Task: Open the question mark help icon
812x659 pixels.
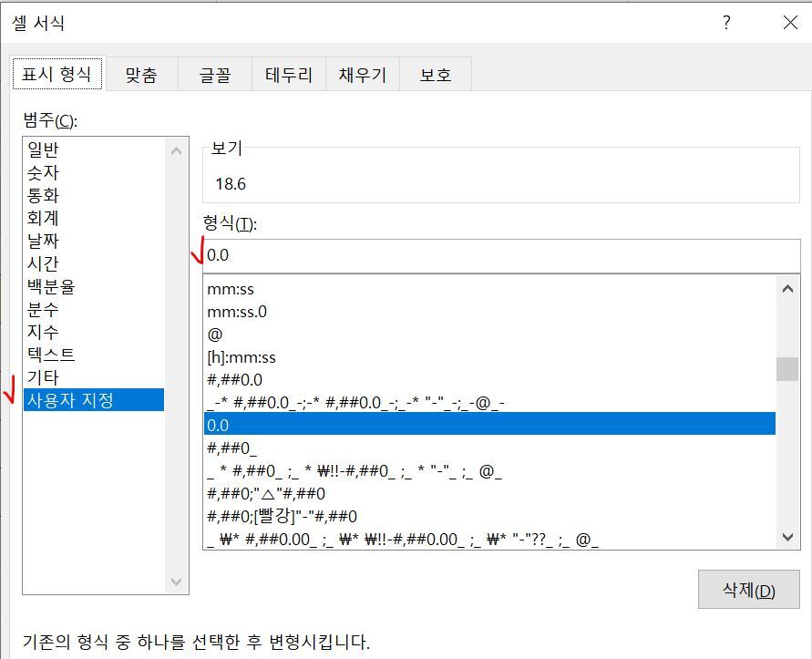Action: coord(726,22)
